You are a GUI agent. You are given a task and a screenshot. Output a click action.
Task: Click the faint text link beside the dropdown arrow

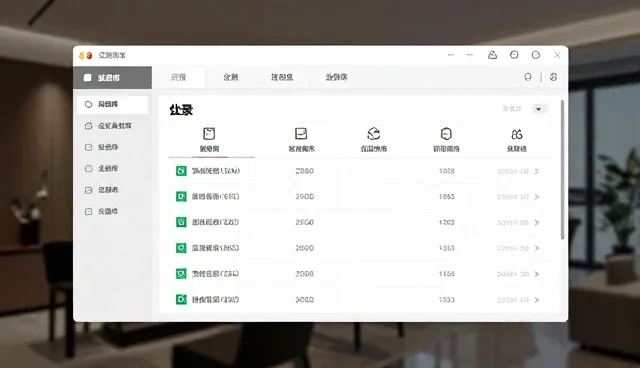tap(511, 109)
